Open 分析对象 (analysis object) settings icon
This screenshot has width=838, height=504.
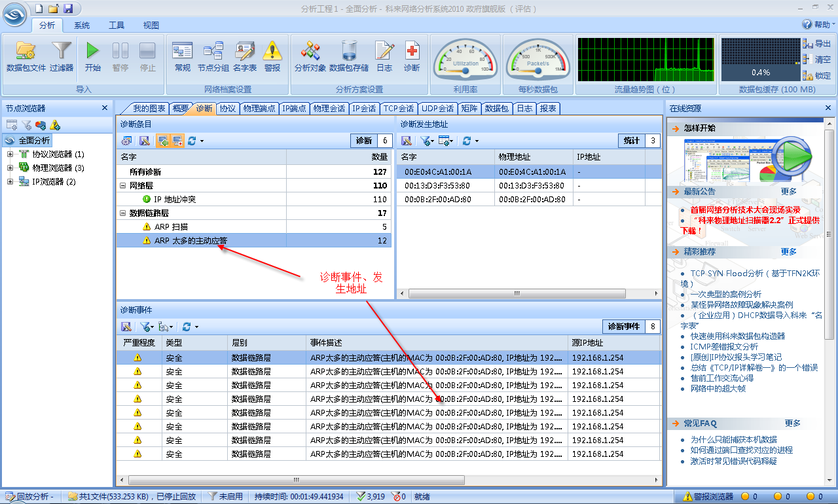pyautogui.click(x=310, y=52)
